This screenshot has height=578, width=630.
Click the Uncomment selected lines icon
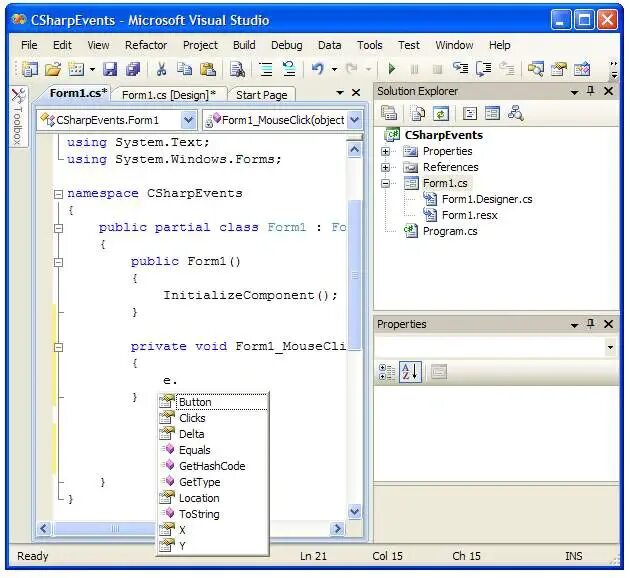pos(288,69)
